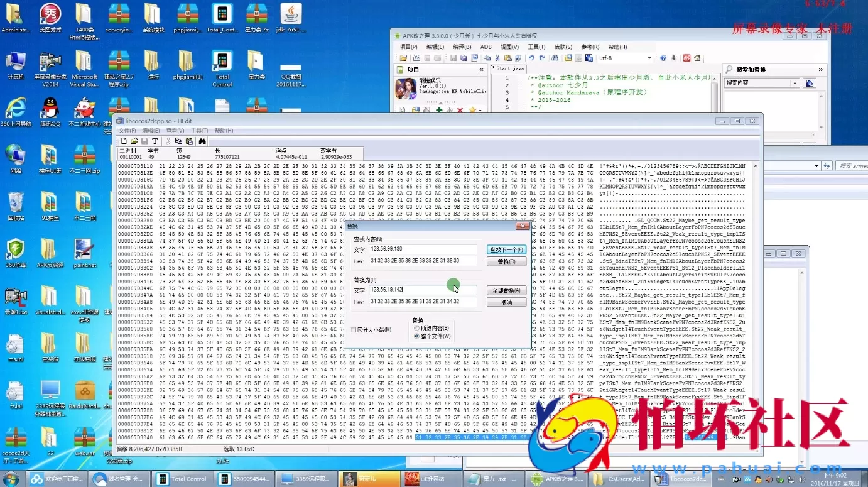
Task: Switch to the Start.java tab
Action: coord(509,68)
